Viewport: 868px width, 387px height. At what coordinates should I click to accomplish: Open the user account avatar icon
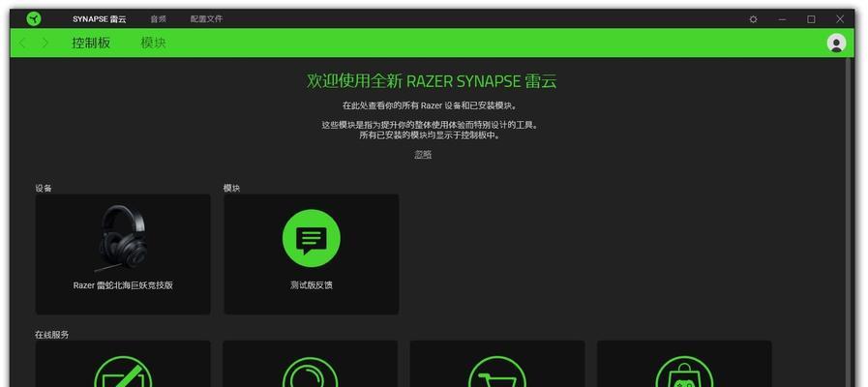(836, 44)
